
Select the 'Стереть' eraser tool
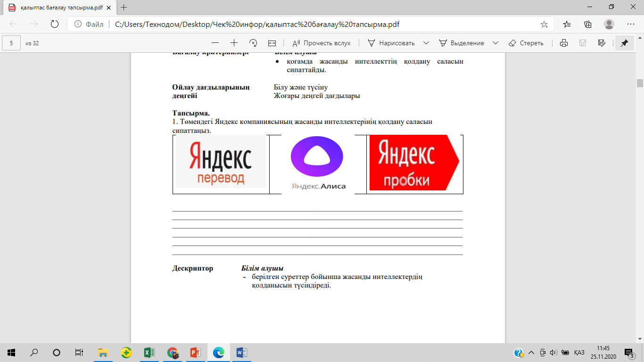tap(526, 43)
